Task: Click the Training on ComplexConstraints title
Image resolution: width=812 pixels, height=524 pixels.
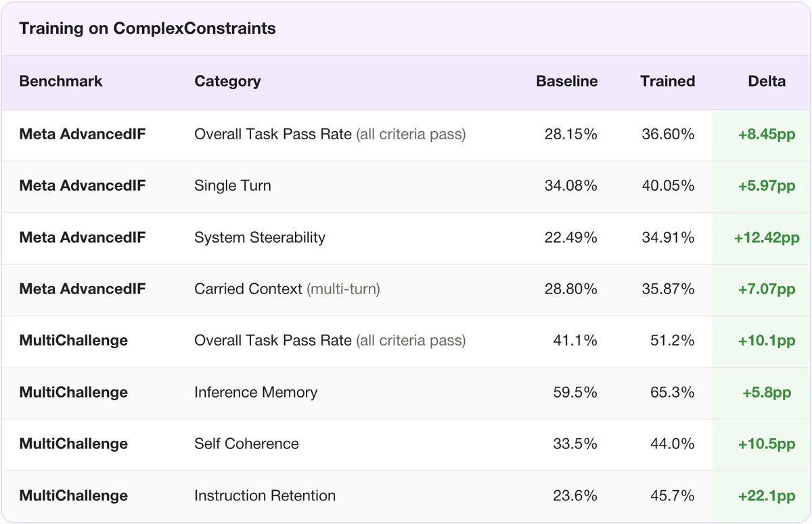Action: pos(148,29)
